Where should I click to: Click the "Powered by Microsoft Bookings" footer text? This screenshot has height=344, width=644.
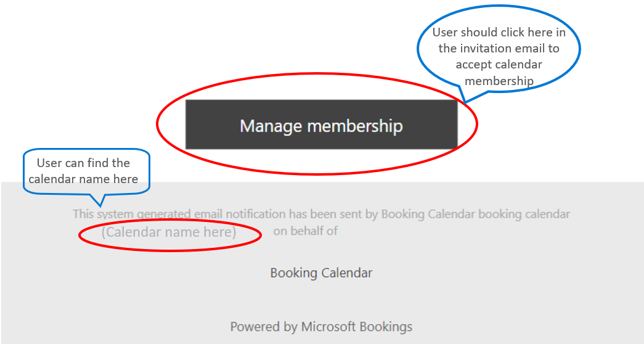click(321, 327)
